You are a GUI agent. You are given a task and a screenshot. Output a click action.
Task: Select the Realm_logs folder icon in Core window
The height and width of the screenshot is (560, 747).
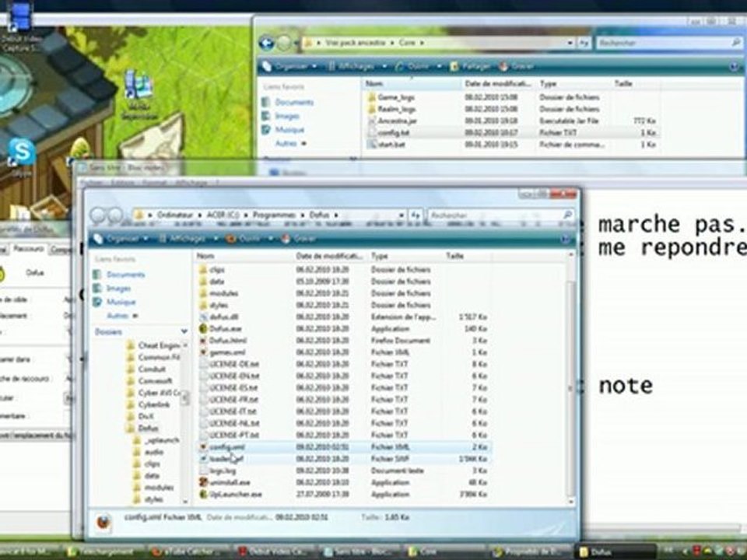point(372,109)
